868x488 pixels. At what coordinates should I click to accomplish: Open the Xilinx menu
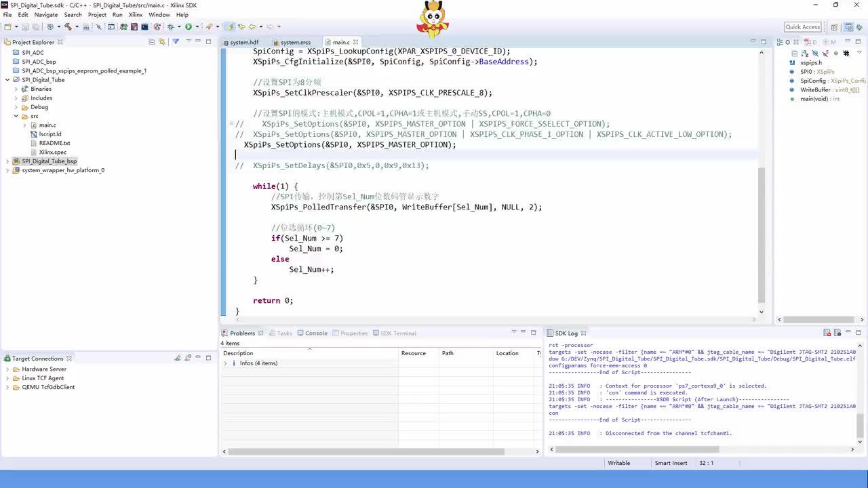(x=136, y=14)
